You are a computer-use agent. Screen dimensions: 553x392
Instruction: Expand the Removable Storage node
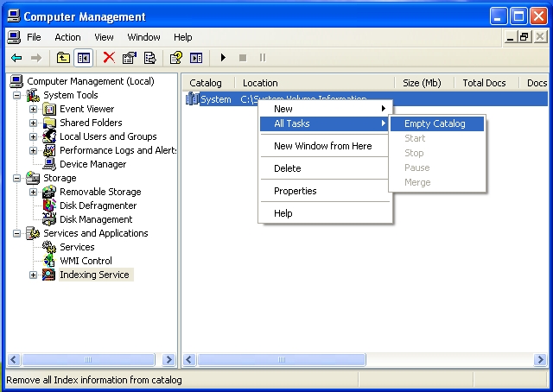33,193
